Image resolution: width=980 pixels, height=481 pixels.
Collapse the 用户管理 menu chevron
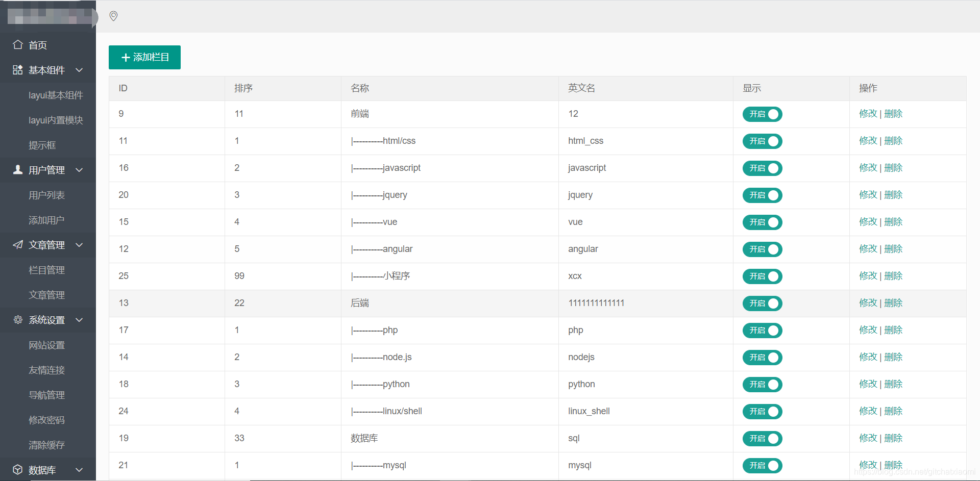(x=79, y=170)
